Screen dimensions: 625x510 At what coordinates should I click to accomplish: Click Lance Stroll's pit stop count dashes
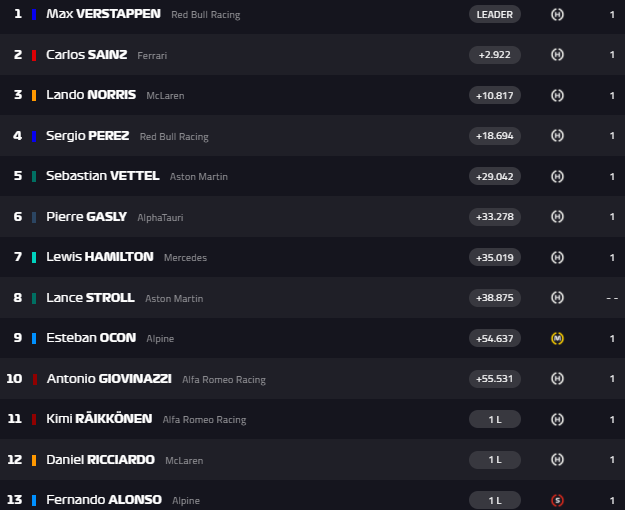(611, 298)
